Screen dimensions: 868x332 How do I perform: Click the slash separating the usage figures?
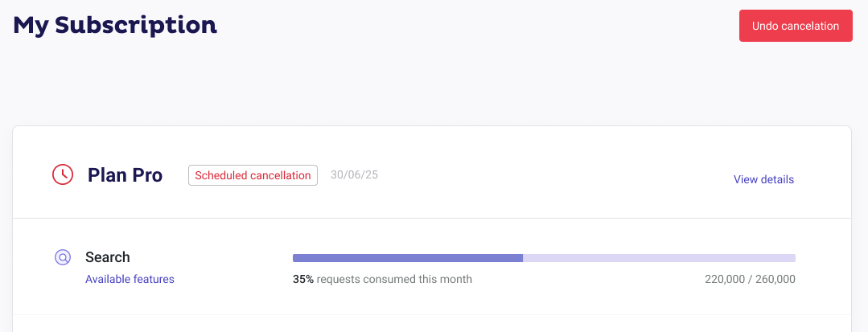click(750, 280)
